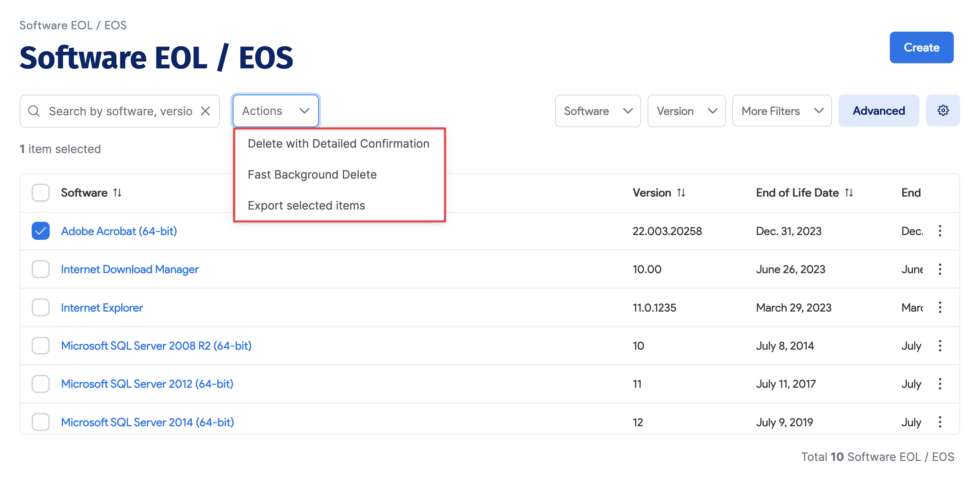
Task: Sort by End of Life Date sort arrows
Action: [x=850, y=193]
